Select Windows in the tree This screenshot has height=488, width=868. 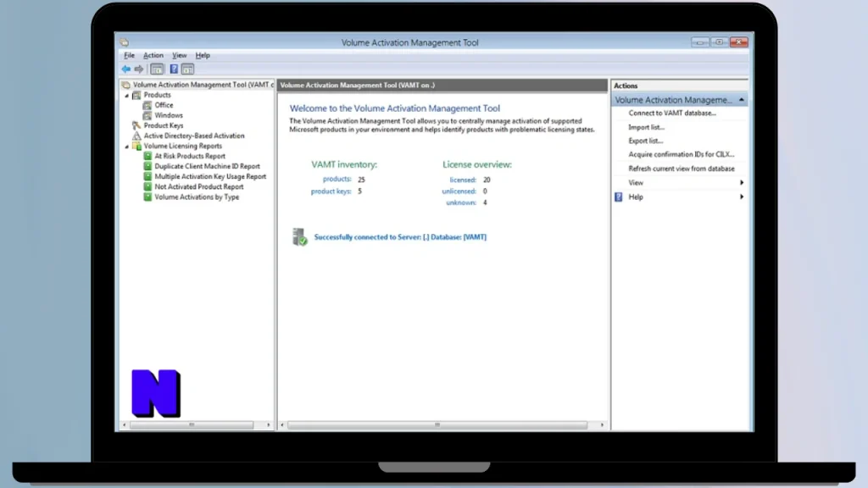point(169,115)
